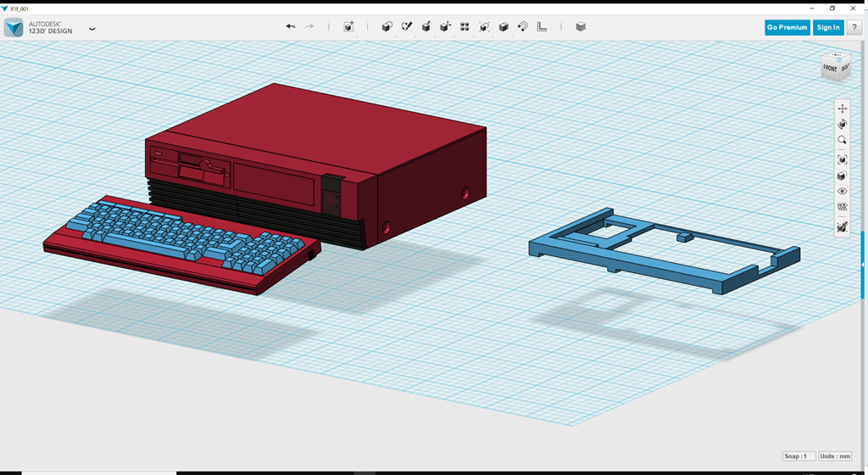868x475 pixels.
Task: Click the Undo arrow
Action: pyautogui.click(x=291, y=27)
